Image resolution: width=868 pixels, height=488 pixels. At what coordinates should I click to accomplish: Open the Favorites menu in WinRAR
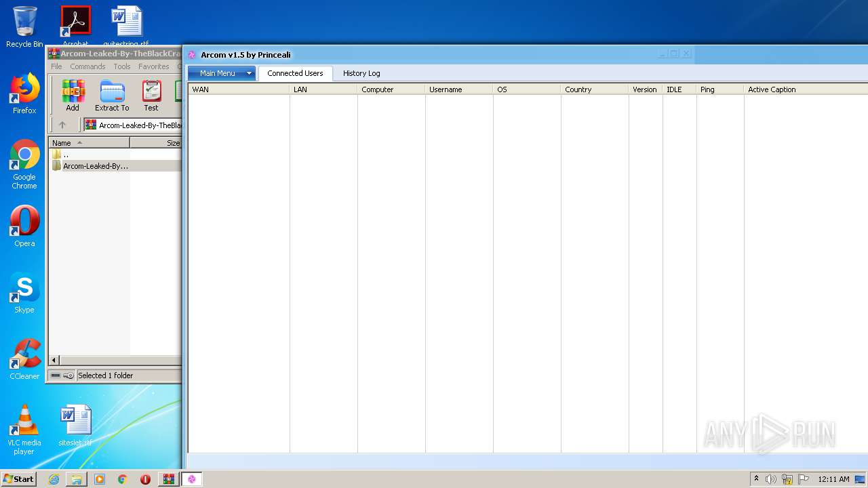click(154, 66)
